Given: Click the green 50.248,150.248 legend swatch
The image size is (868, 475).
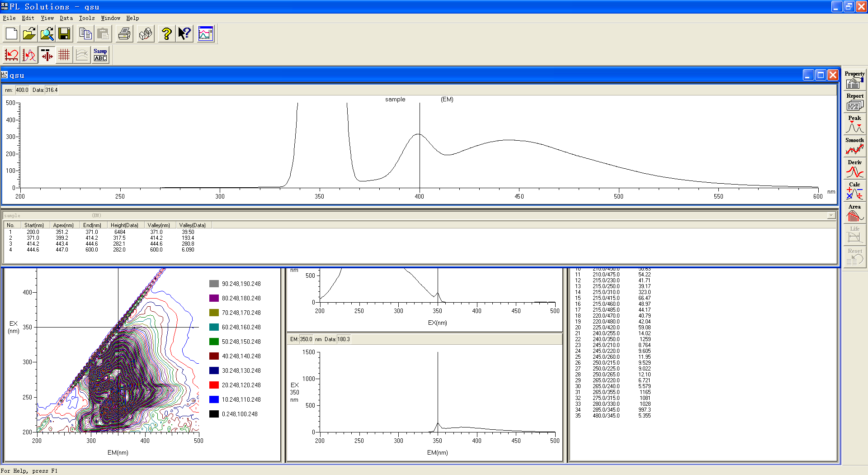Looking at the screenshot, I should tap(214, 342).
